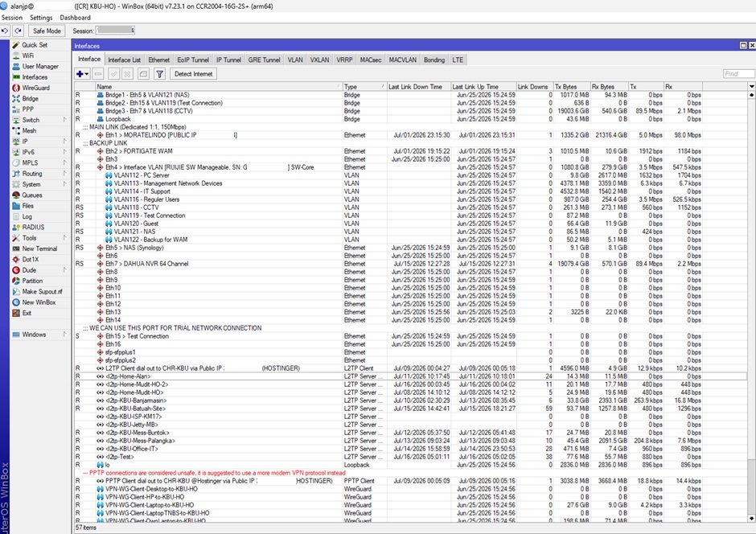This screenshot has width=756, height=534.
Task: Select the Eth7 > DAHUA NVR row
Action: (411, 264)
